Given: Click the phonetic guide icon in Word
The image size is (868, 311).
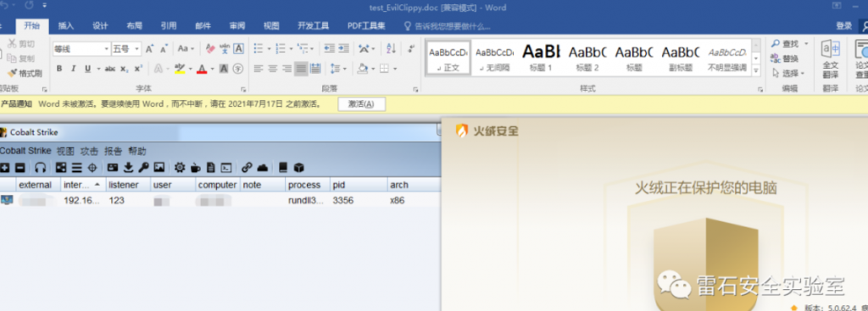Looking at the screenshot, I should [x=225, y=48].
